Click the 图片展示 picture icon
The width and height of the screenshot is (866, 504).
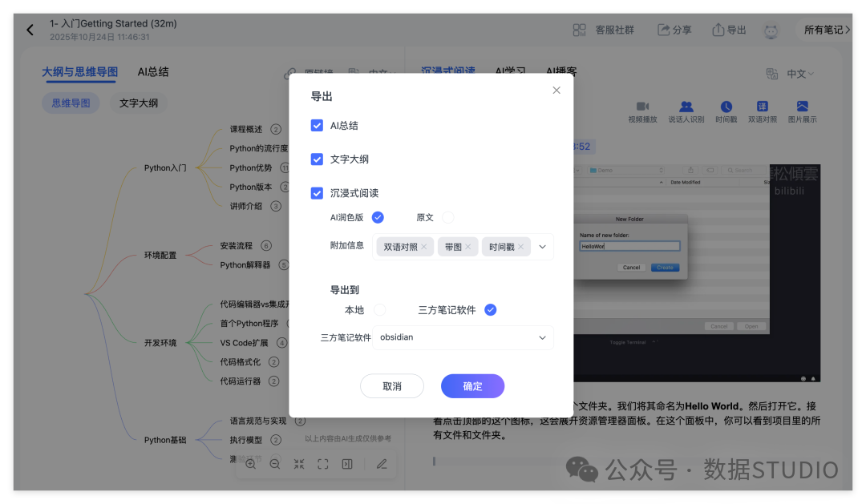click(802, 107)
